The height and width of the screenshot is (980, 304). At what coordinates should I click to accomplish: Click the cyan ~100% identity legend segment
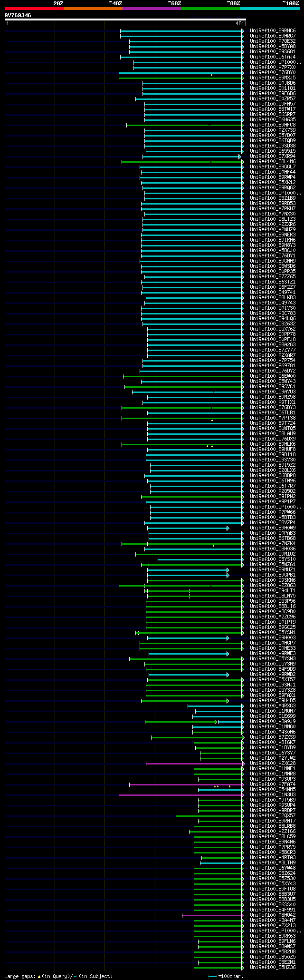(x=270, y=9)
